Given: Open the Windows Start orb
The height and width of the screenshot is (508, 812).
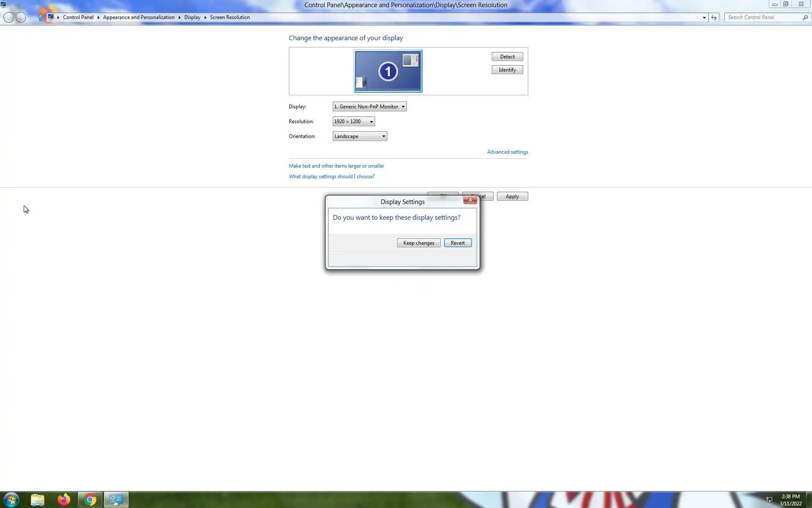Looking at the screenshot, I should [11, 500].
